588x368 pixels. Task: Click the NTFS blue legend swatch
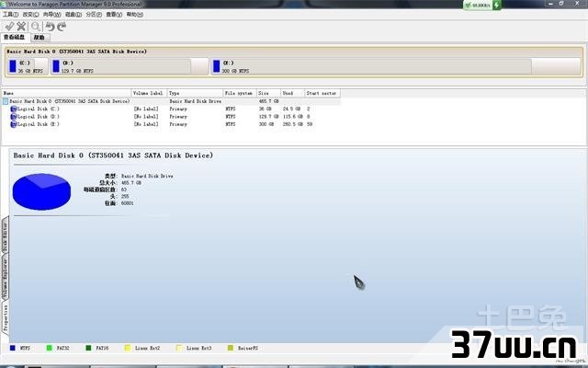pos(12,348)
